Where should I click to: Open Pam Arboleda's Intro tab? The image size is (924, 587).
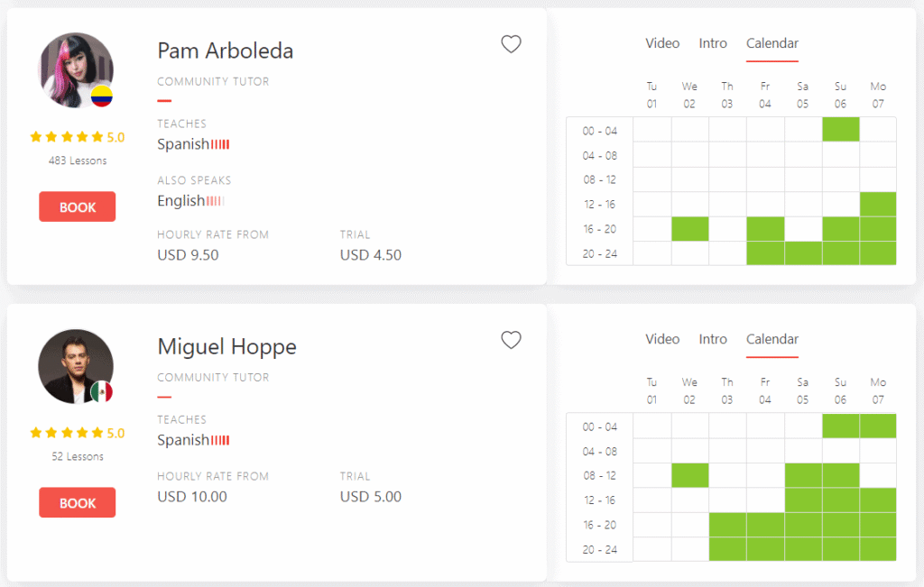click(x=713, y=43)
